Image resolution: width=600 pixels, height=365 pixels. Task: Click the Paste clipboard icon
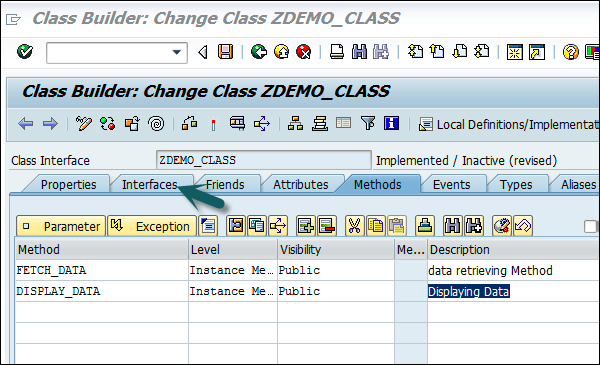[397, 226]
